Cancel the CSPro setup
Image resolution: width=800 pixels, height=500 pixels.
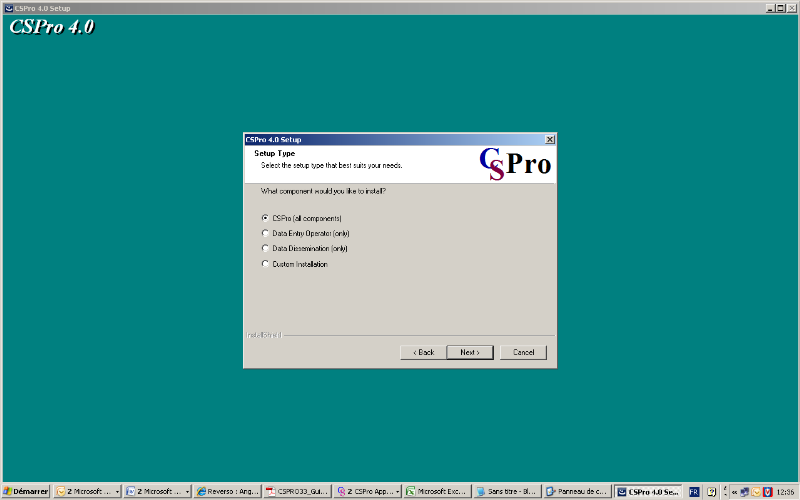pyautogui.click(x=523, y=352)
